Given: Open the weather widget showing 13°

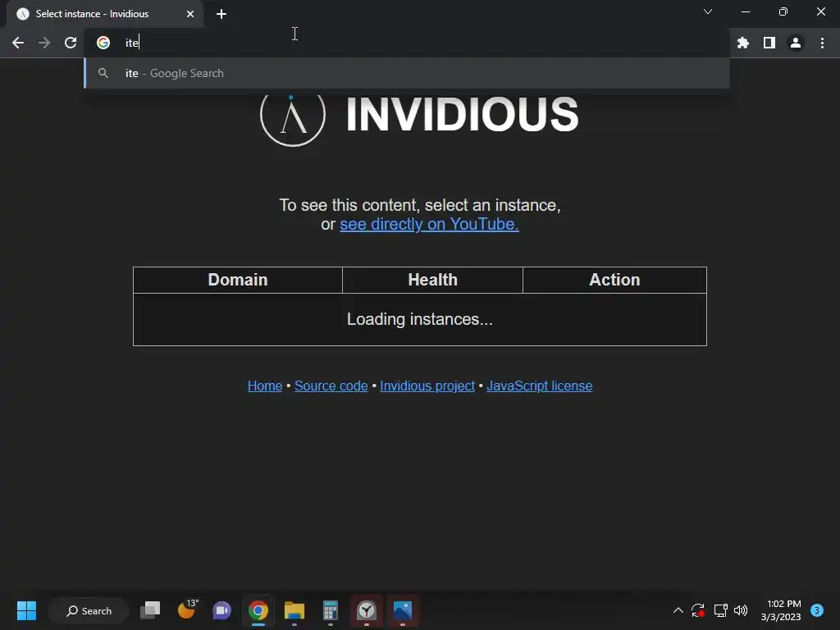Looking at the screenshot, I should (187, 609).
